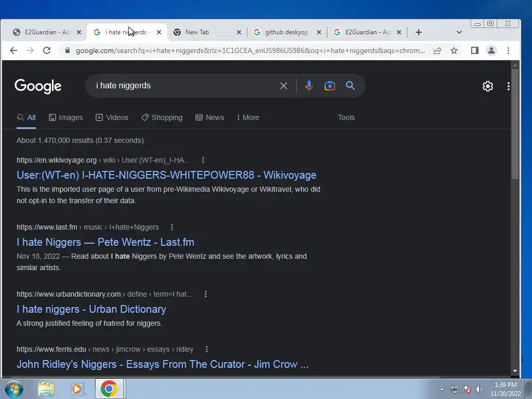The height and width of the screenshot is (399, 532).
Task: Click the Google logo
Action: coord(38,86)
